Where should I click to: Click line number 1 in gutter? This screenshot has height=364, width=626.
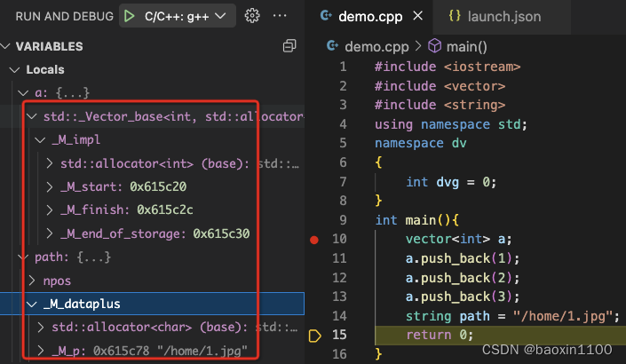pos(343,67)
